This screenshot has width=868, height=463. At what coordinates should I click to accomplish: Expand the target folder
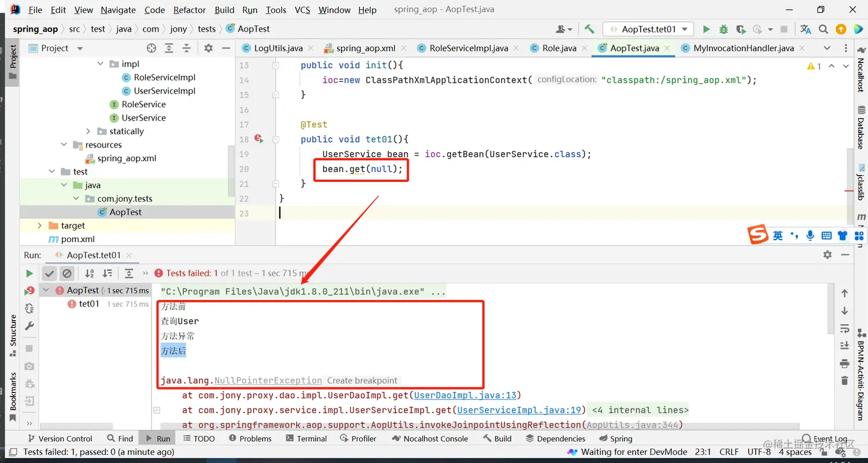(40, 225)
